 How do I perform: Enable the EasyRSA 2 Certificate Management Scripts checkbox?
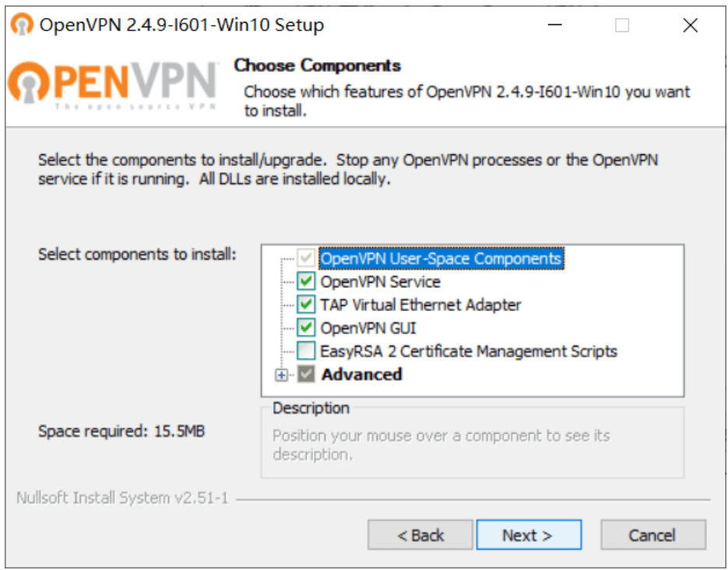306,351
